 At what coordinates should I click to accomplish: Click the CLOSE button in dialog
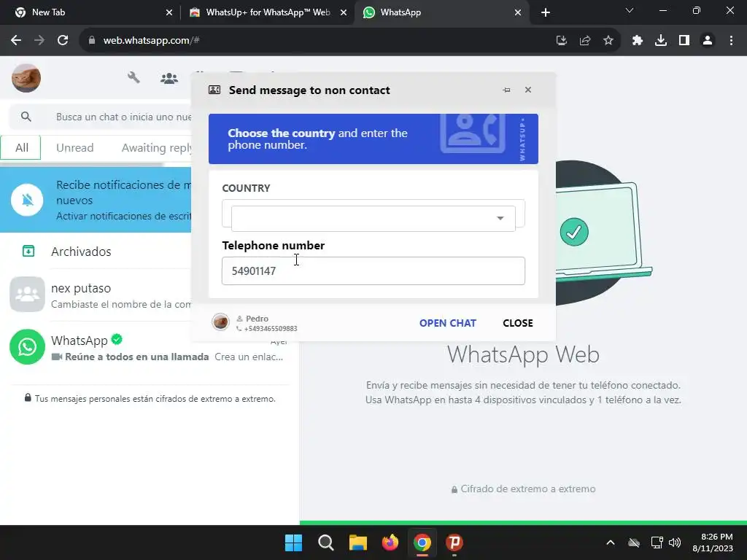(x=518, y=323)
